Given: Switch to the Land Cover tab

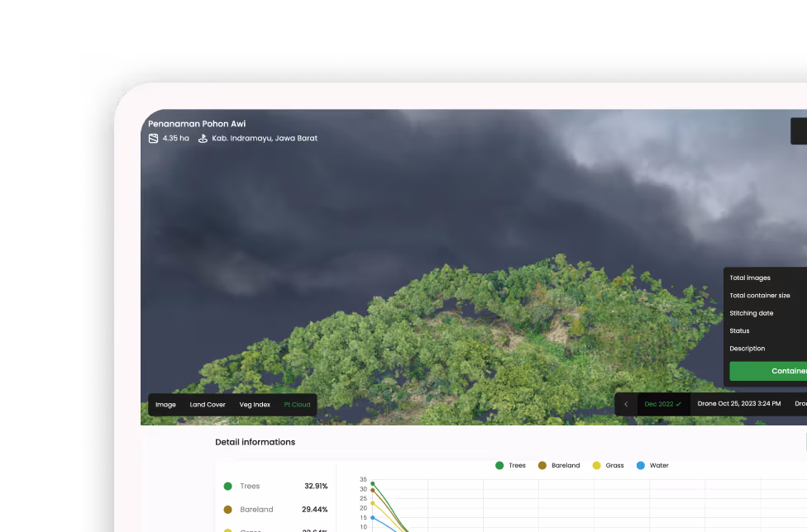Looking at the screenshot, I should coord(208,405).
